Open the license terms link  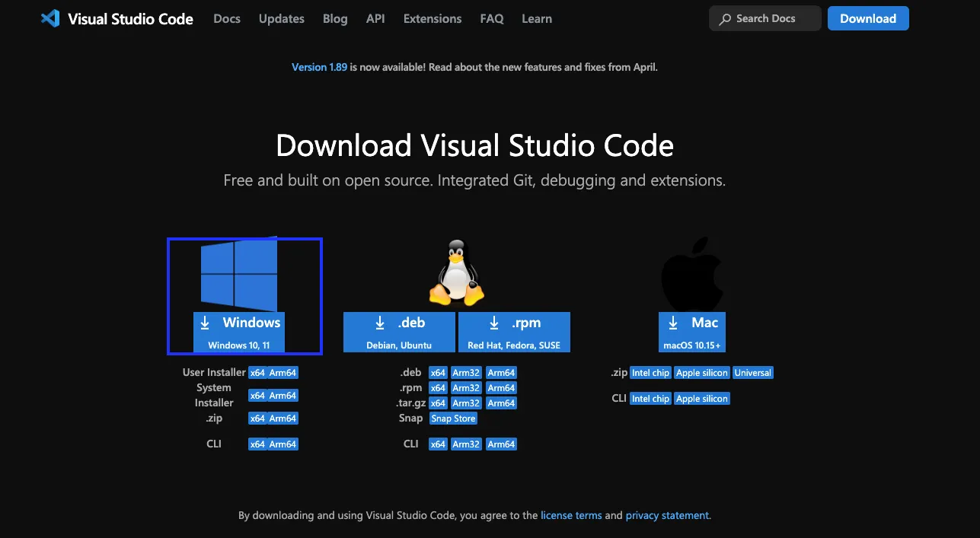pyautogui.click(x=571, y=515)
